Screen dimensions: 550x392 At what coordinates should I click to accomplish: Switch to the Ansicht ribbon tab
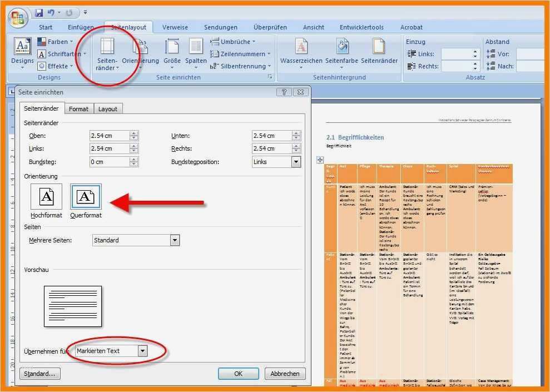click(314, 27)
